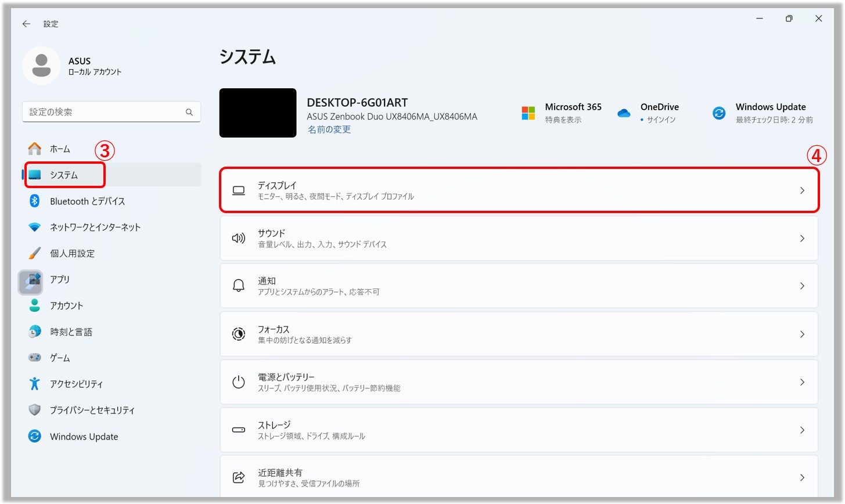Open Windows Update in sidebar
This screenshot has width=845, height=504.
[x=112, y=436]
